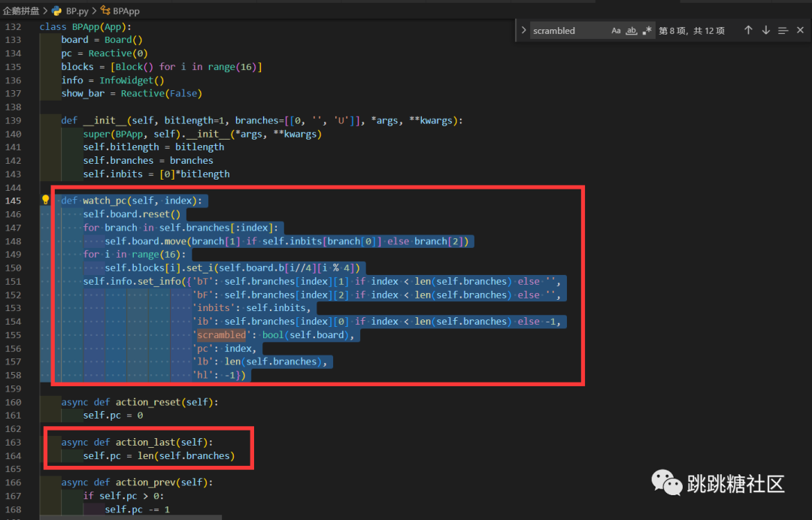Click Find in Selection icon

[x=783, y=30]
